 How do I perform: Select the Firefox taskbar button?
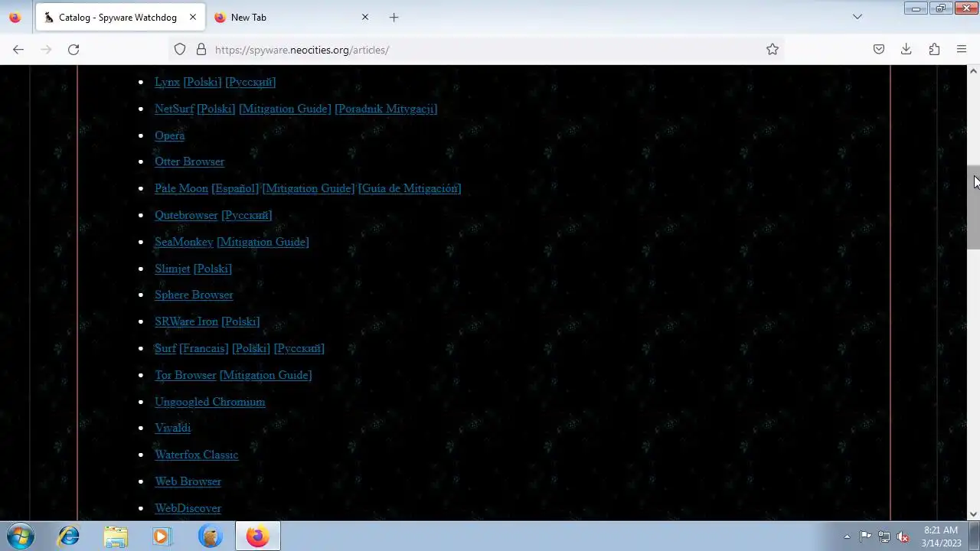tap(257, 536)
